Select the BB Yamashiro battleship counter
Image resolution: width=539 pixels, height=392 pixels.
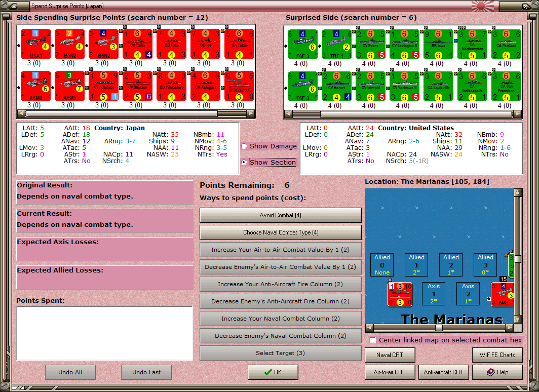[172, 86]
